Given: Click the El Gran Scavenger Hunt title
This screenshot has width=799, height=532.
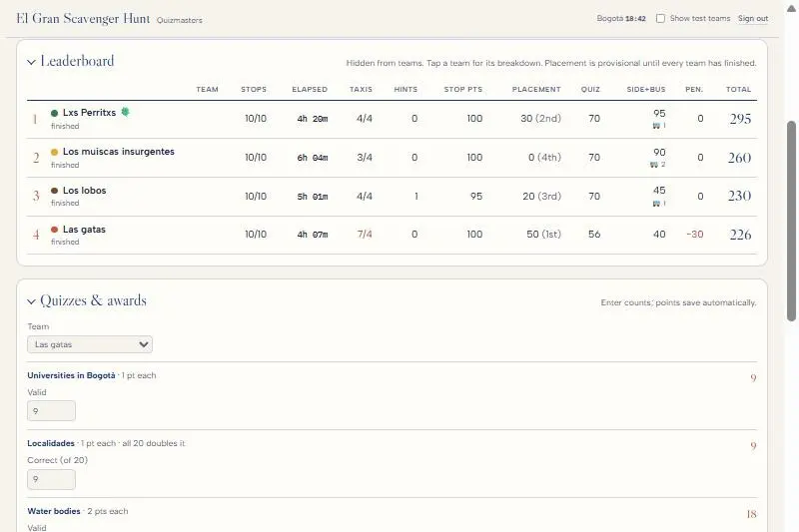Looking at the screenshot, I should coord(83,18).
